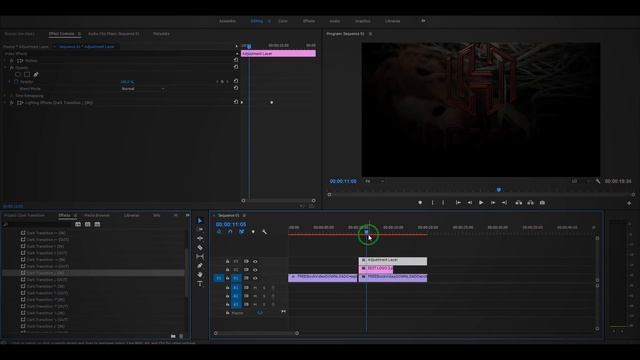Switch to Editing workspace
Viewport: 640px width, 360px height.
257,21
